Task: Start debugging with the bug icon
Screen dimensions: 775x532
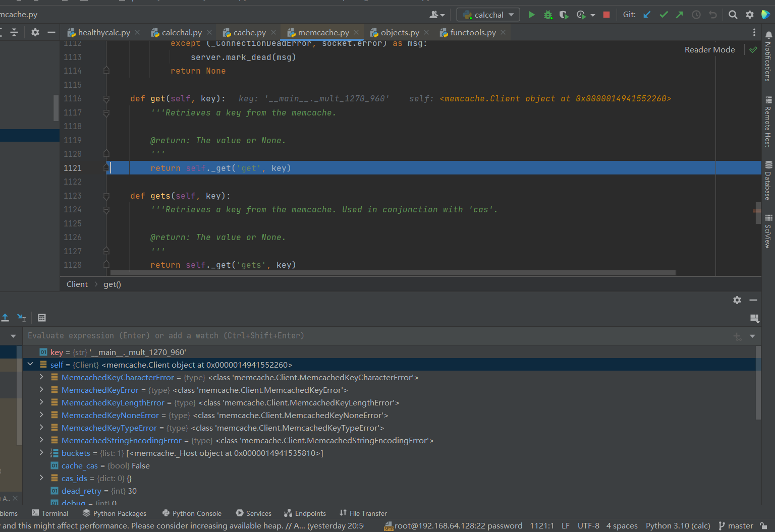Action: [x=548, y=15]
